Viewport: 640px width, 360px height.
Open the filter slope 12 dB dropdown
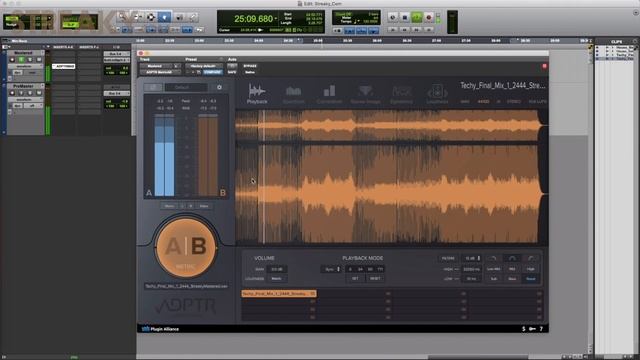click(471, 258)
